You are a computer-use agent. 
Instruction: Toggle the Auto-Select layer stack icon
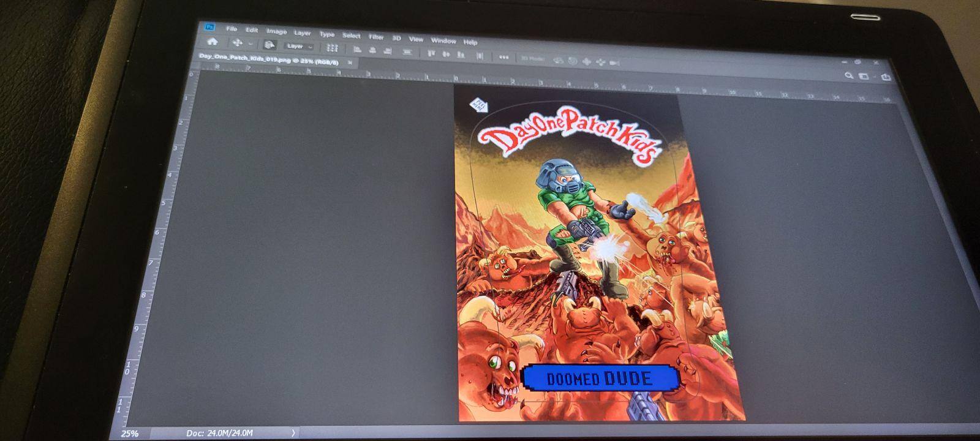click(270, 45)
